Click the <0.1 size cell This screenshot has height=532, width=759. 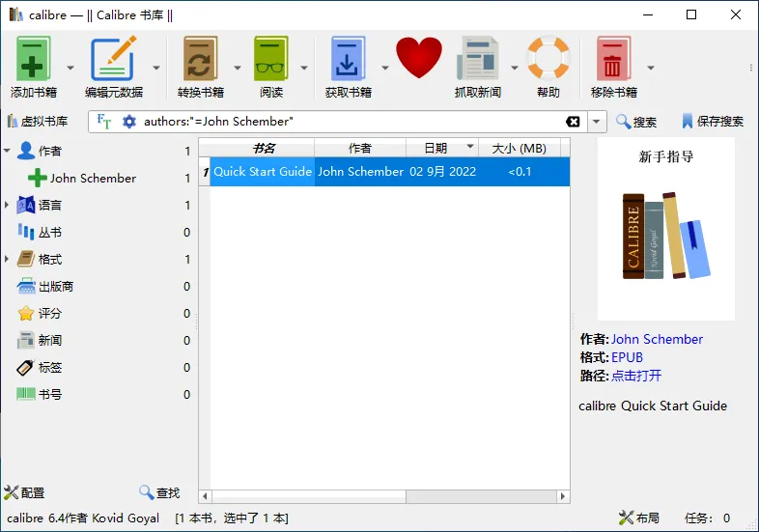coord(520,171)
